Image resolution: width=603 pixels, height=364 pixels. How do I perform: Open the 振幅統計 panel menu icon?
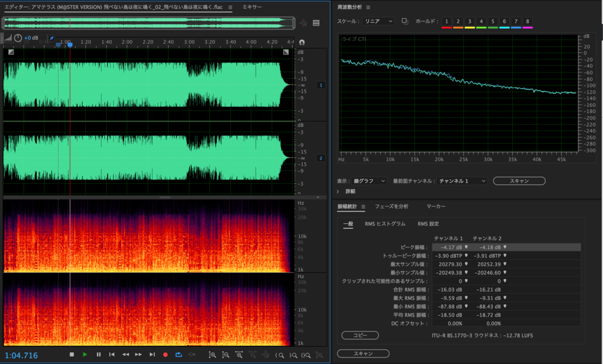(x=363, y=207)
